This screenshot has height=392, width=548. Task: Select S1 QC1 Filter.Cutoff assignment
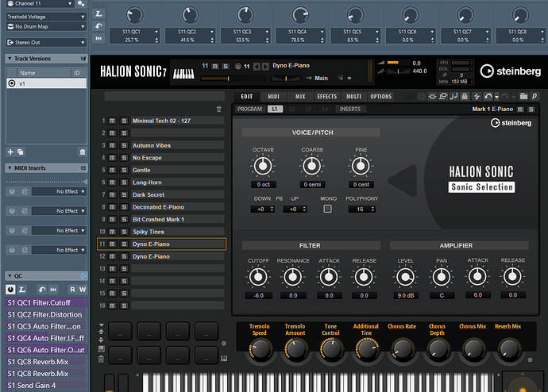tap(46, 302)
